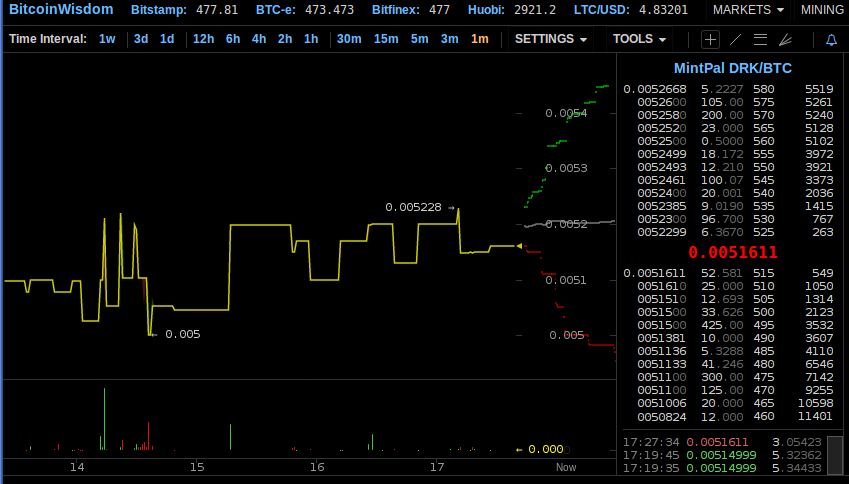The image size is (849, 484).
Task: Open the MARKETS dropdown menu
Action: click(x=748, y=10)
